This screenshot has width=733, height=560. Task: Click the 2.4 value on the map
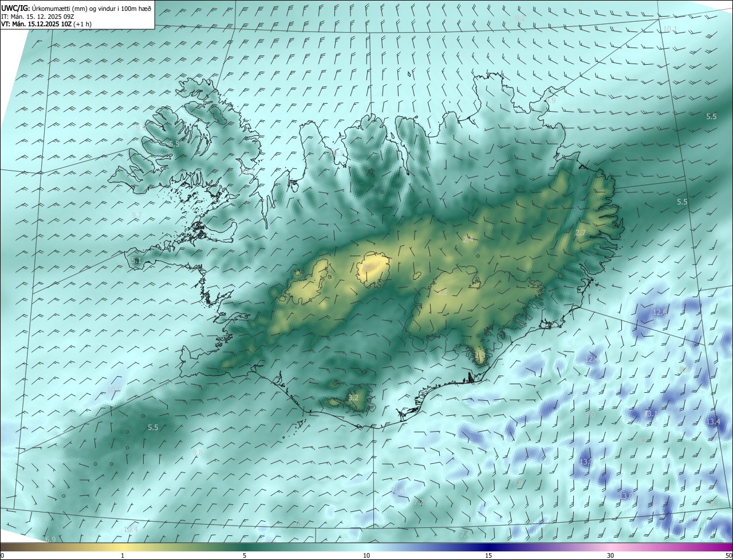[468, 240]
